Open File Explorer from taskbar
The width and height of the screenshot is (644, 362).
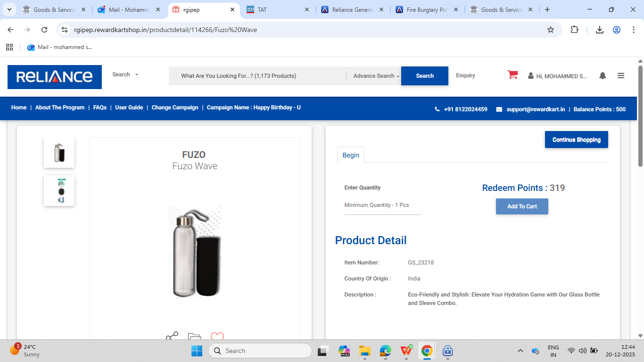tap(364, 351)
